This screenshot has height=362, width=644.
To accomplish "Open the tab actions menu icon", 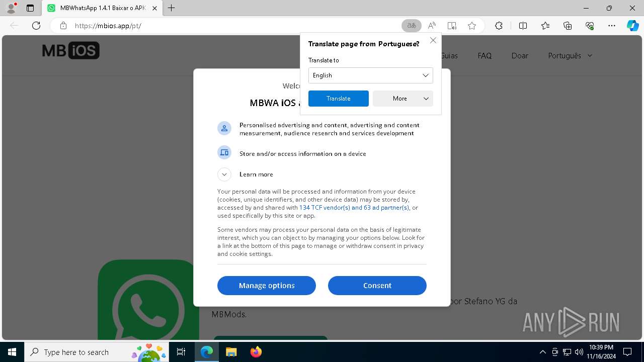I will point(30,8).
